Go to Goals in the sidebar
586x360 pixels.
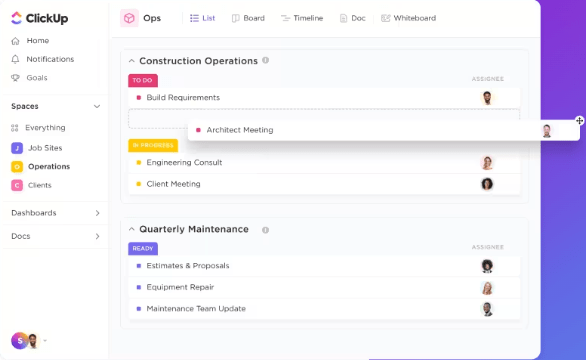click(37, 78)
